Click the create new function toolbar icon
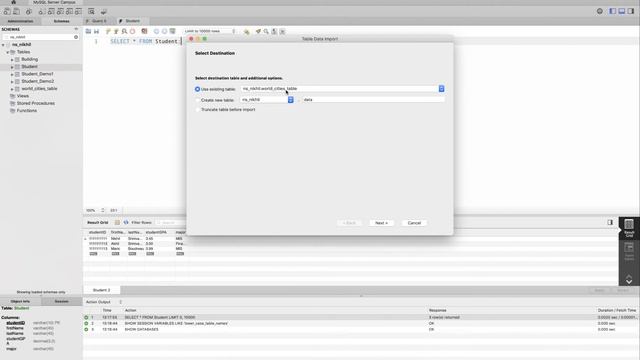 (x=78, y=11)
